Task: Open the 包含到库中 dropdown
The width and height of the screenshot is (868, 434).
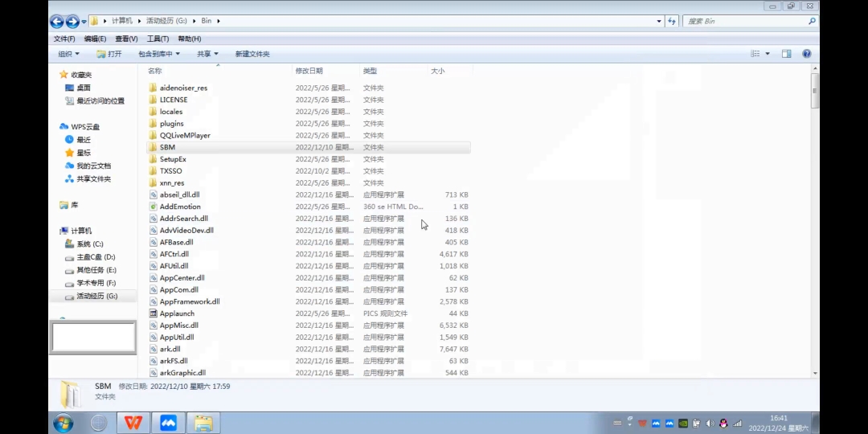Action: (159, 54)
